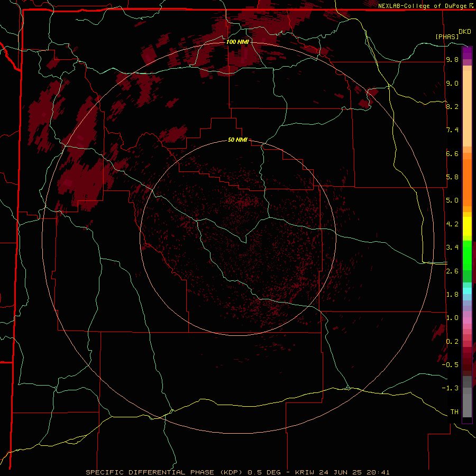Click the 24 JUN 25 date in the caption
Viewport: 476px width, 476px height.
340,472
